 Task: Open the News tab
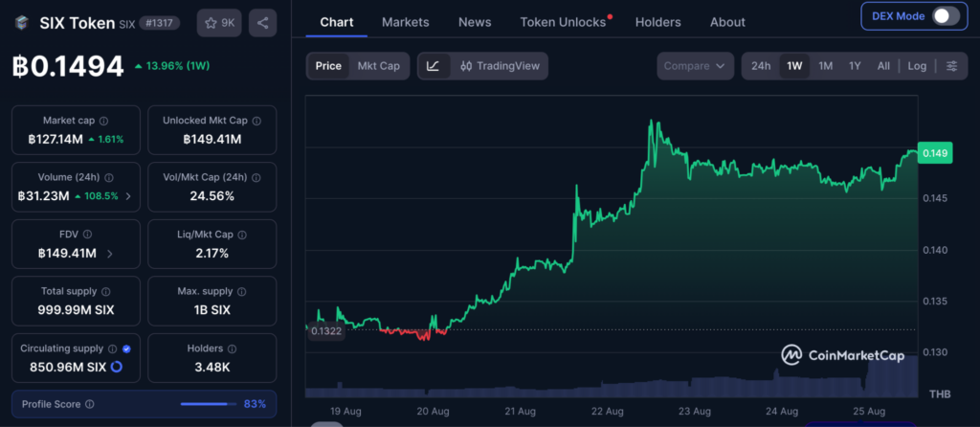(475, 22)
